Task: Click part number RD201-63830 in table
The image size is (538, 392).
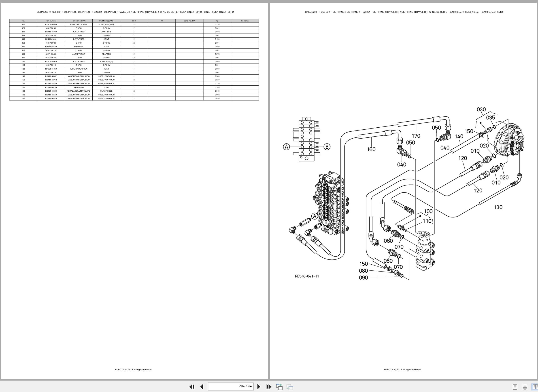Action: (x=51, y=24)
